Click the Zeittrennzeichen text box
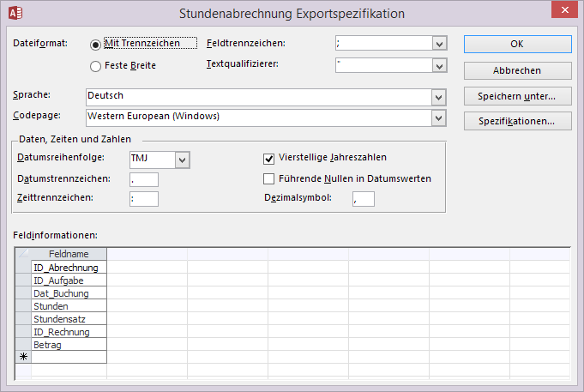The width and height of the screenshot is (584, 392). click(143, 199)
